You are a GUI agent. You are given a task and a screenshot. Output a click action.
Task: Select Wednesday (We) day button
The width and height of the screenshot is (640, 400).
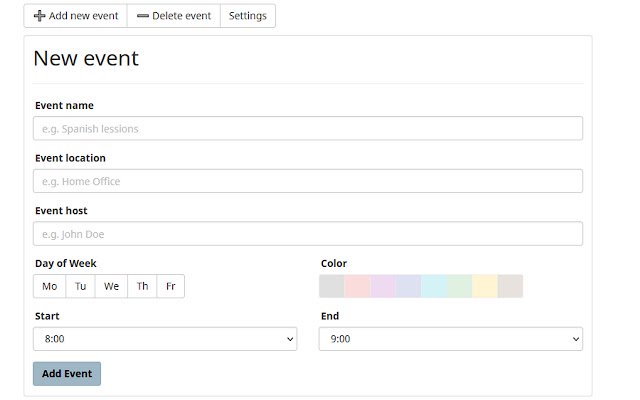pyautogui.click(x=111, y=287)
